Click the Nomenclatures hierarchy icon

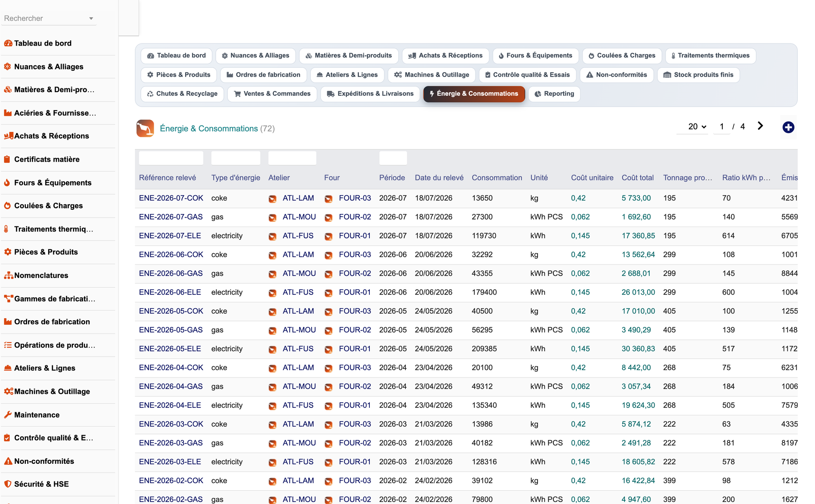[x=8, y=275]
